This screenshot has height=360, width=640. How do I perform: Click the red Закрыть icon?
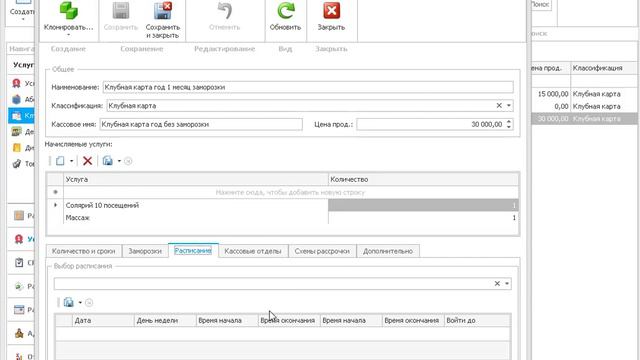click(x=331, y=11)
